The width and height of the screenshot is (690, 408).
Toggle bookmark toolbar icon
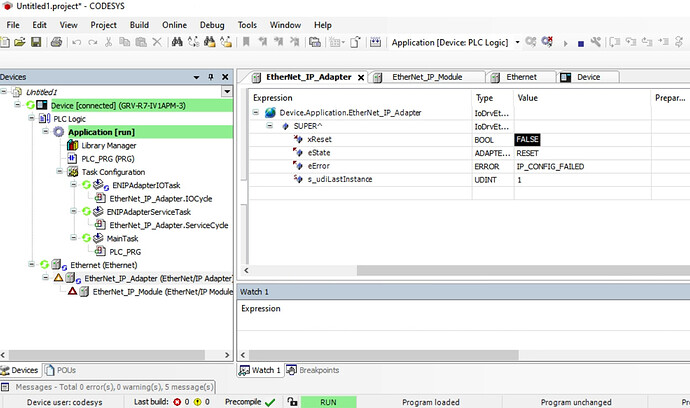[x=246, y=42]
